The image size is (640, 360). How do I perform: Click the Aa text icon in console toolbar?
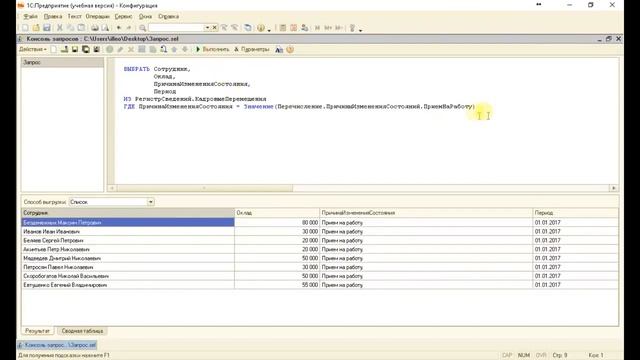tap(279, 49)
